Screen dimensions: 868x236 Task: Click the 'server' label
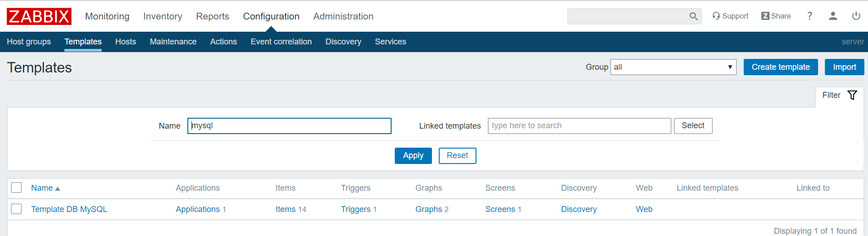pos(853,42)
